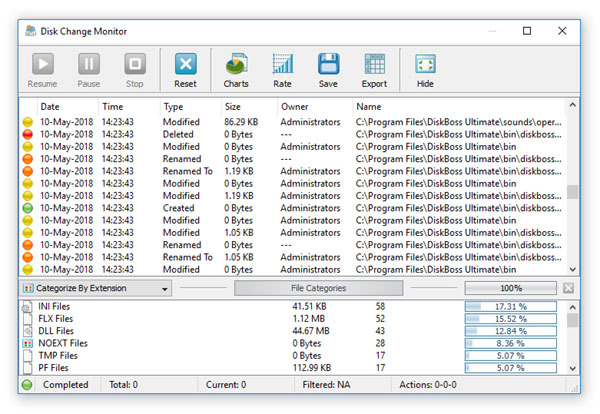Click change list scrollbar down arrow
The width and height of the screenshot is (600, 414).
click(x=572, y=269)
